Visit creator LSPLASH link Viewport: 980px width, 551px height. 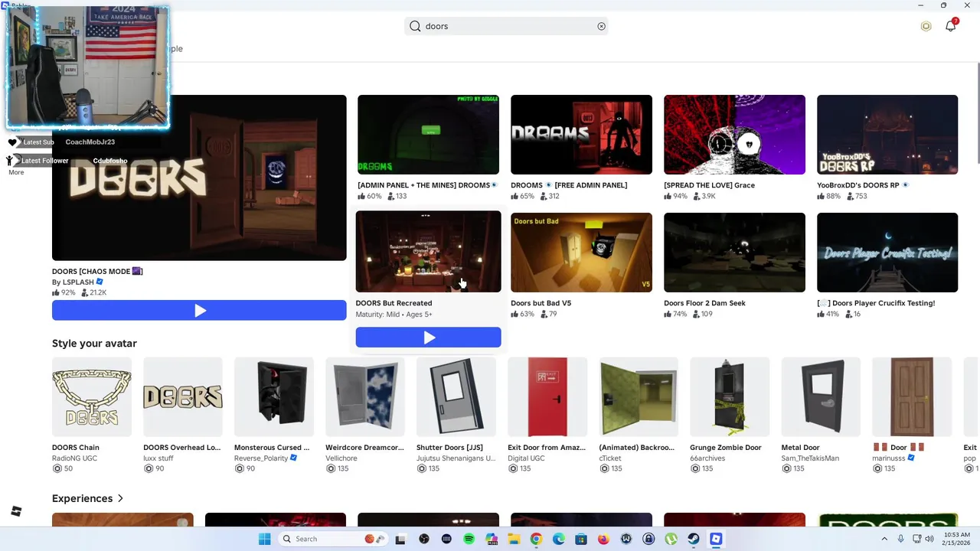78,282
